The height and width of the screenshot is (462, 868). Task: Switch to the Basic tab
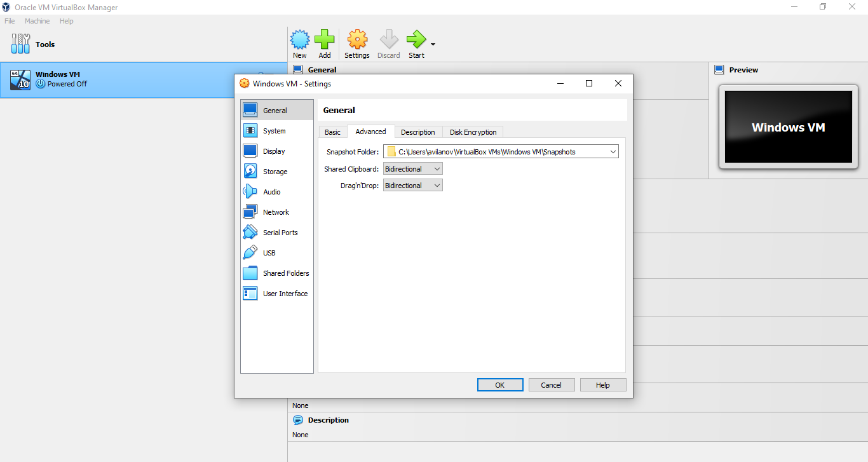pos(332,132)
